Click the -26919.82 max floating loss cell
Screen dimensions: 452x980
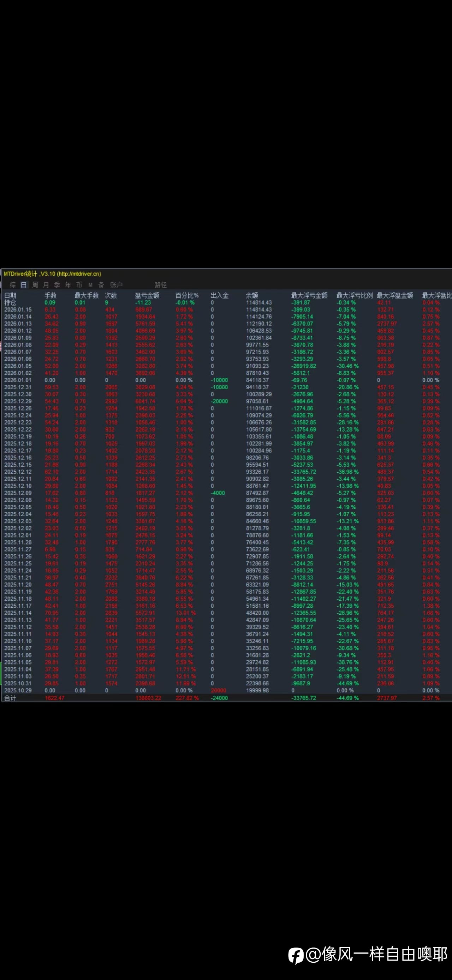point(304,366)
